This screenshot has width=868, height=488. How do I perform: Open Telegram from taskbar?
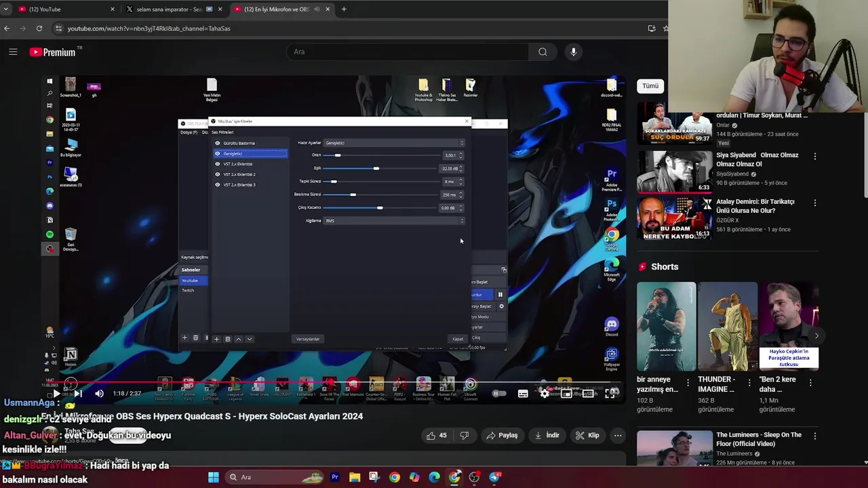pyautogui.click(x=494, y=477)
